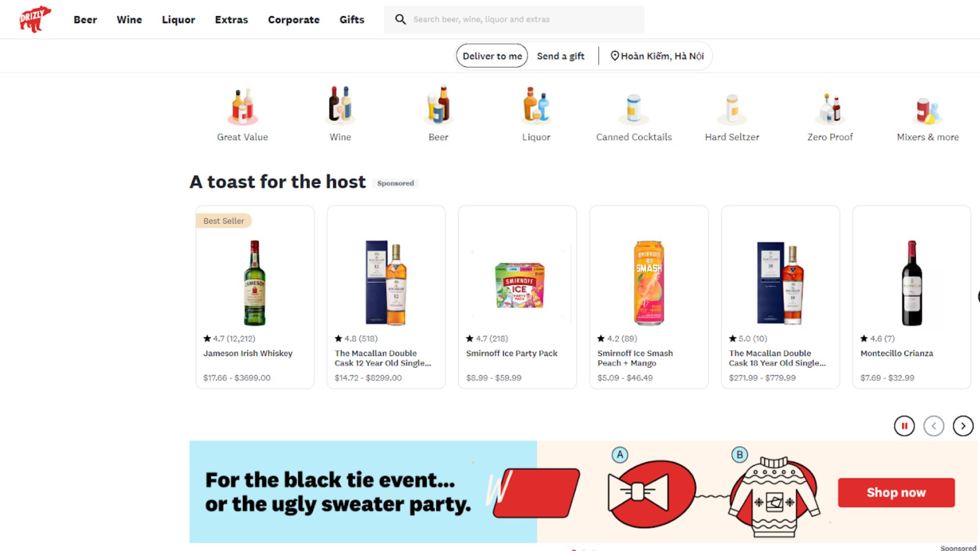Open the Corporate menu item
980x551 pixels.
click(293, 19)
